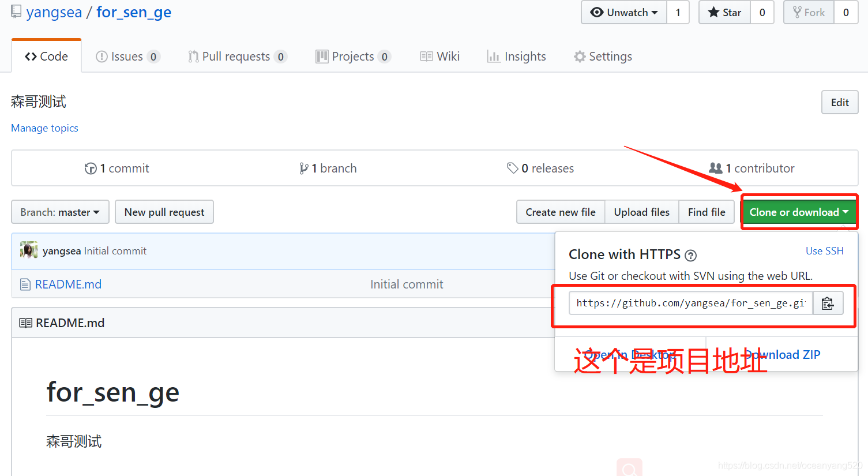The width and height of the screenshot is (868, 476).
Task: Click the for_sen_ge README heading
Action: (x=113, y=392)
